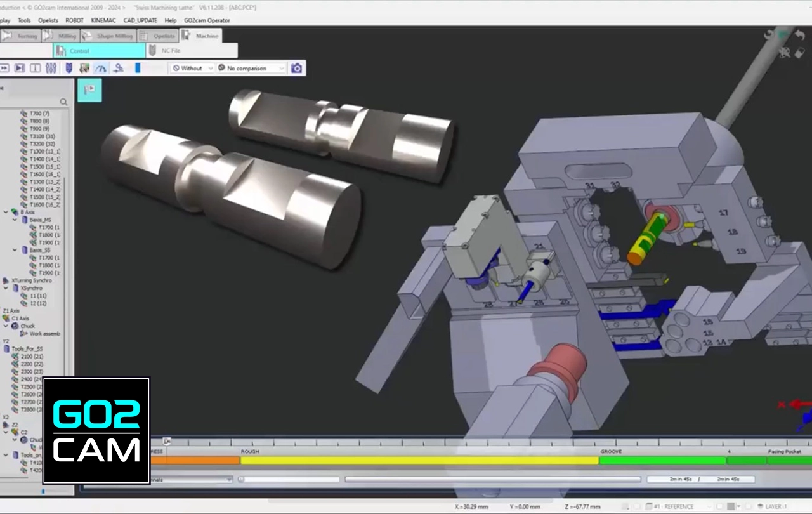Switch to the Milling tab
The height and width of the screenshot is (514, 812).
tap(62, 36)
